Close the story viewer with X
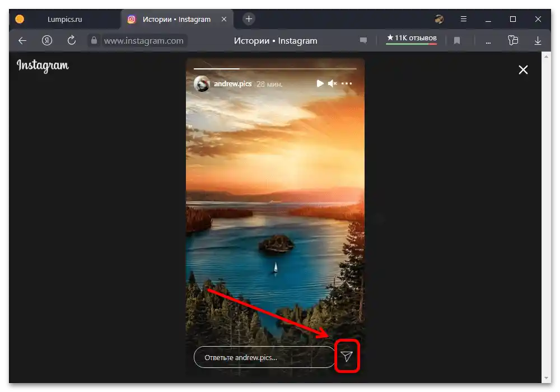The image size is (560, 392). pyautogui.click(x=523, y=69)
